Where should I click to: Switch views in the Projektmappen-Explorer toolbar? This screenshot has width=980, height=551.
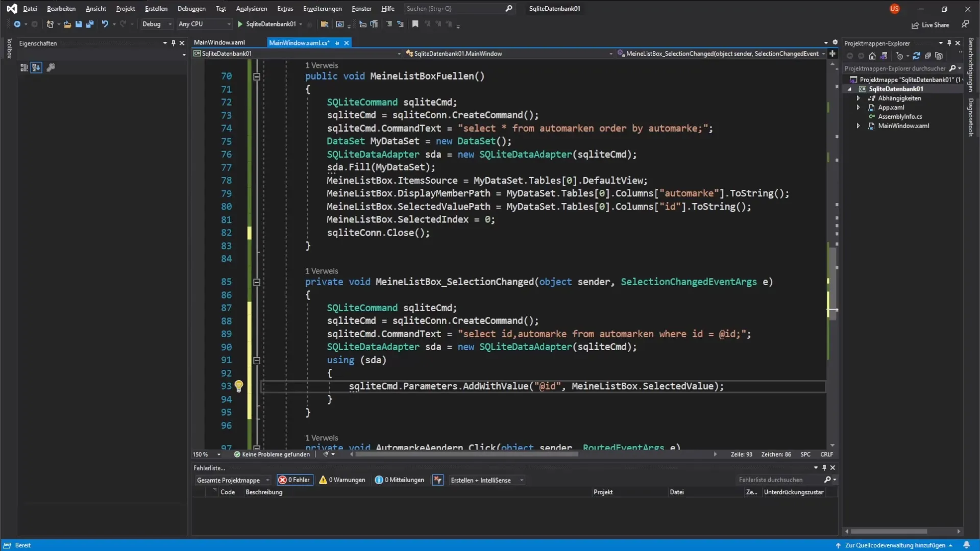coord(884,56)
